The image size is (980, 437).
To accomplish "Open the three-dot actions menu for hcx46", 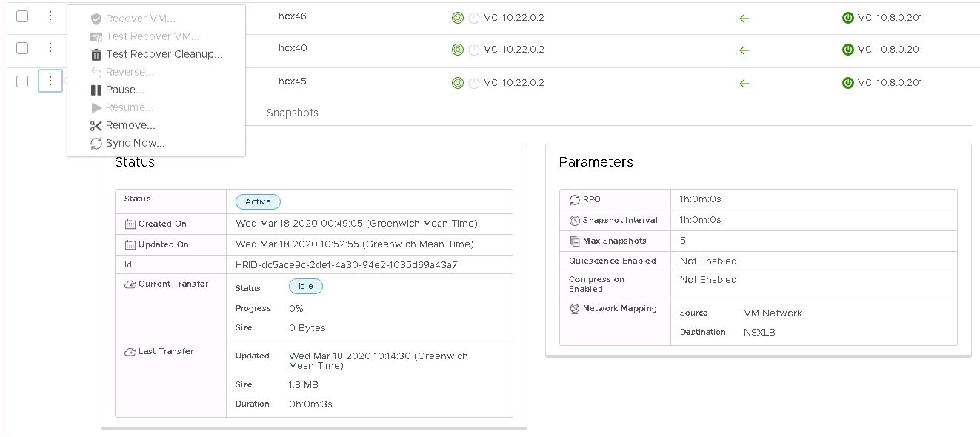I will tap(50, 16).
